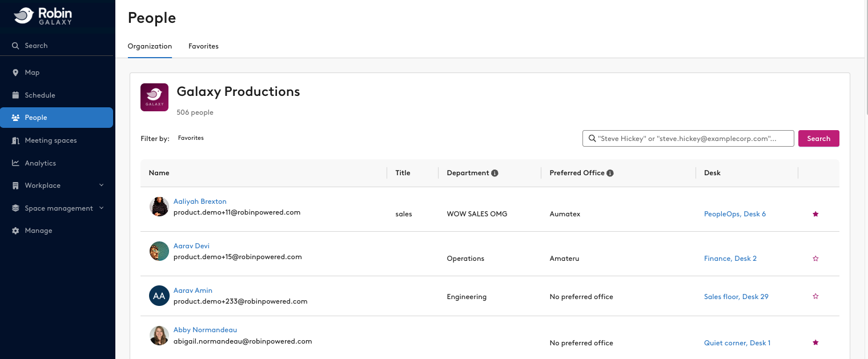868x359 pixels.
Task: Open the PeopleOps, Desk 6 link
Action: [x=735, y=214]
